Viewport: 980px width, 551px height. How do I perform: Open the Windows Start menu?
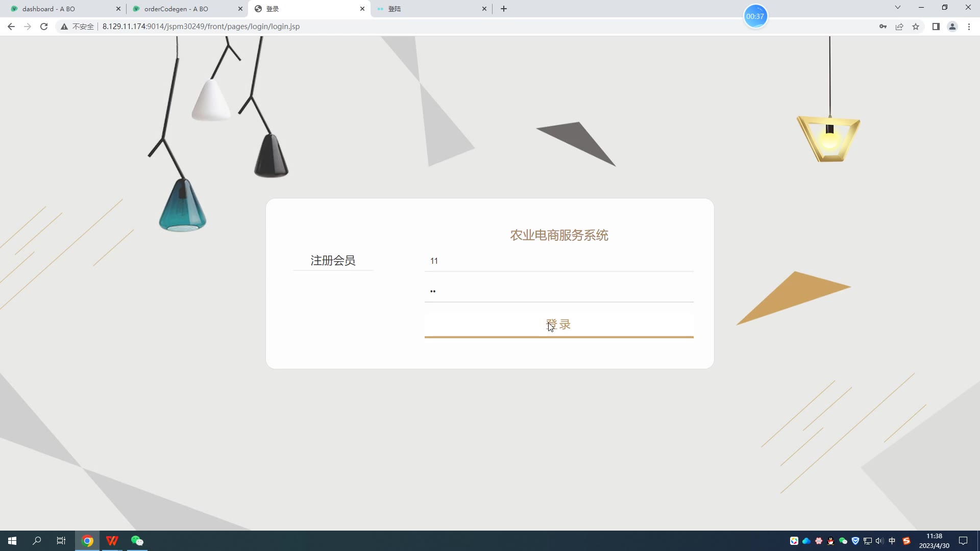click(12, 541)
